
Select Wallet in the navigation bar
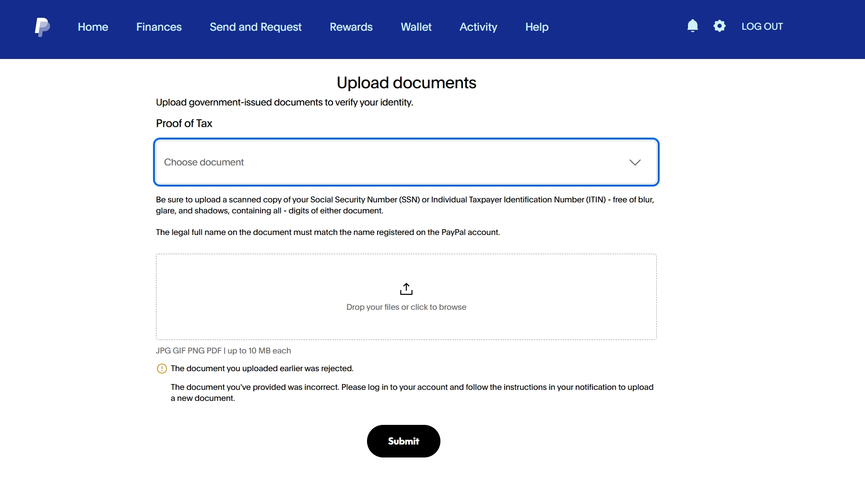click(x=416, y=27)
